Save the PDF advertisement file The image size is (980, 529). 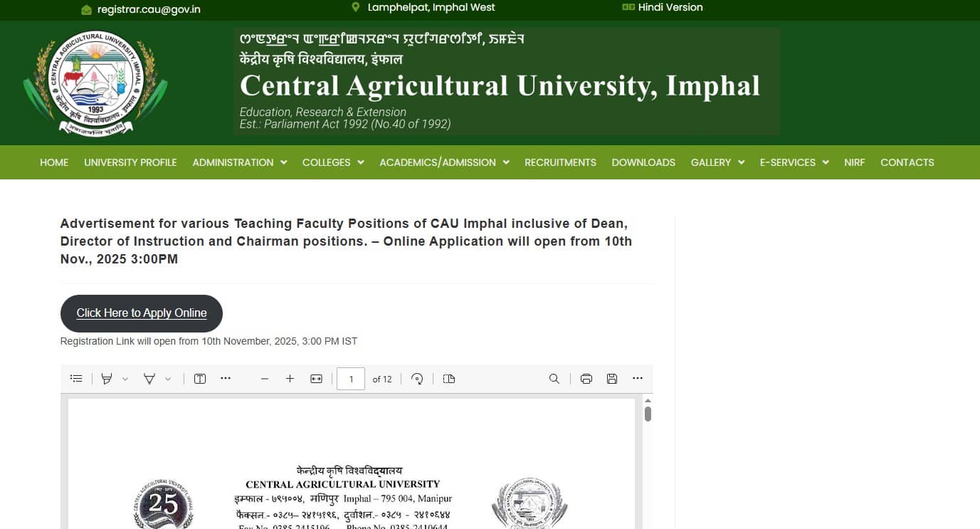pyautogui.click(x=611, y=378)
